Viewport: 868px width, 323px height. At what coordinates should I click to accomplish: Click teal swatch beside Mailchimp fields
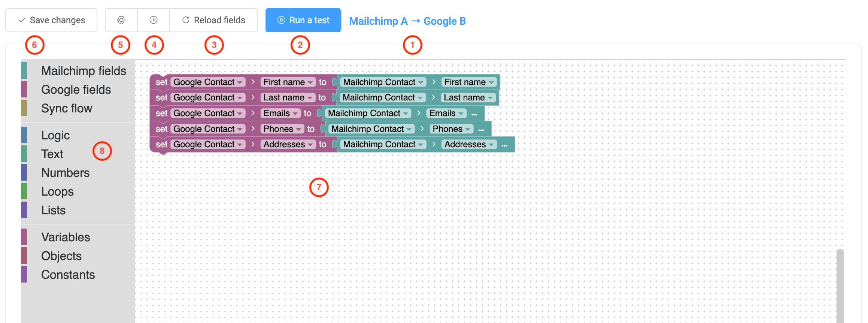pos(24,71)
